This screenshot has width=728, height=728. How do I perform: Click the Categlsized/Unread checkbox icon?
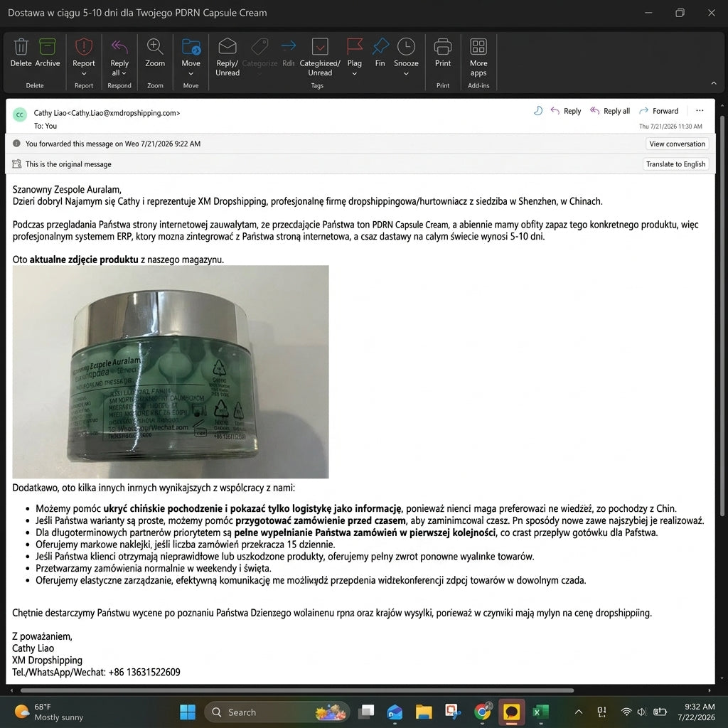(x=320, y=46)
